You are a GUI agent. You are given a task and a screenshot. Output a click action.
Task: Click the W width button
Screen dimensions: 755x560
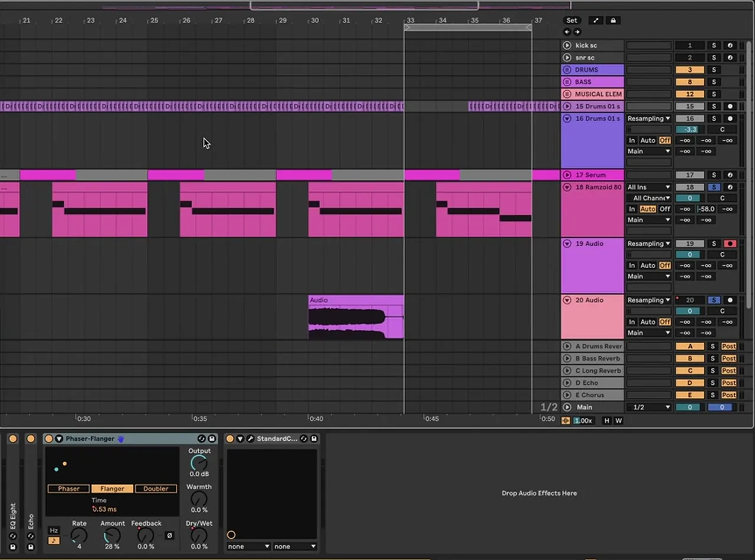619,421
